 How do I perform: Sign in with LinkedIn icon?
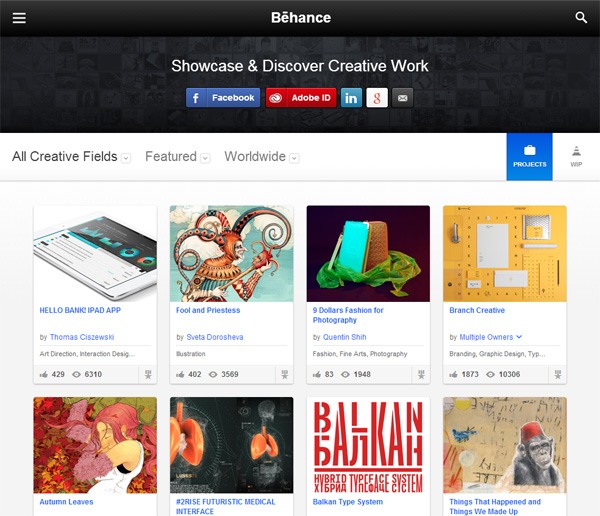tap(351, 98)
